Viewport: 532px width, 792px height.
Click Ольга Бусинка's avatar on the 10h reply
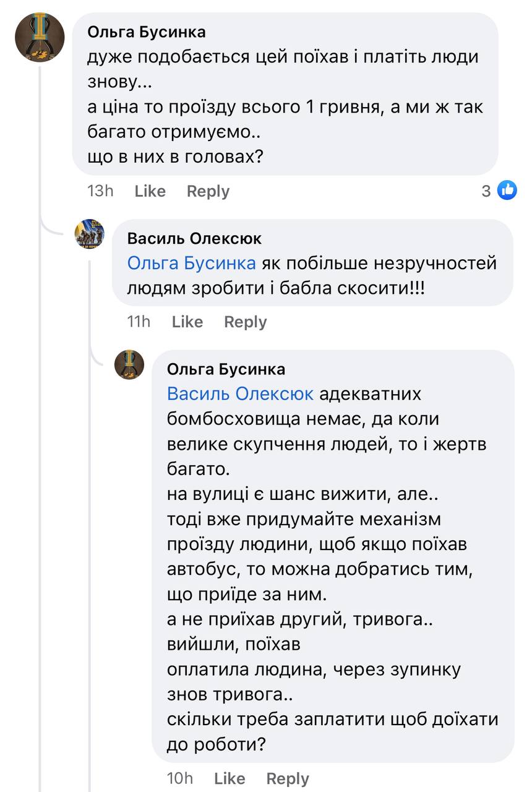(129, 364)
